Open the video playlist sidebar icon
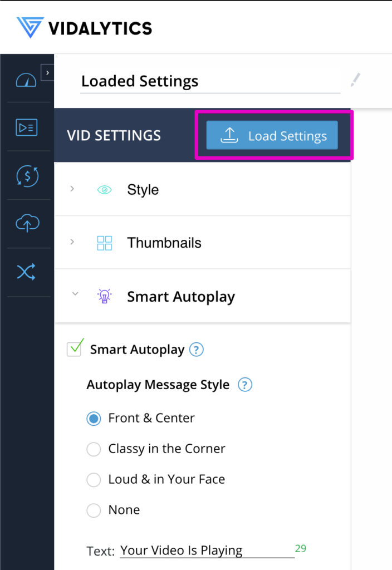This screenshot has width=392, height=570. 27,127
